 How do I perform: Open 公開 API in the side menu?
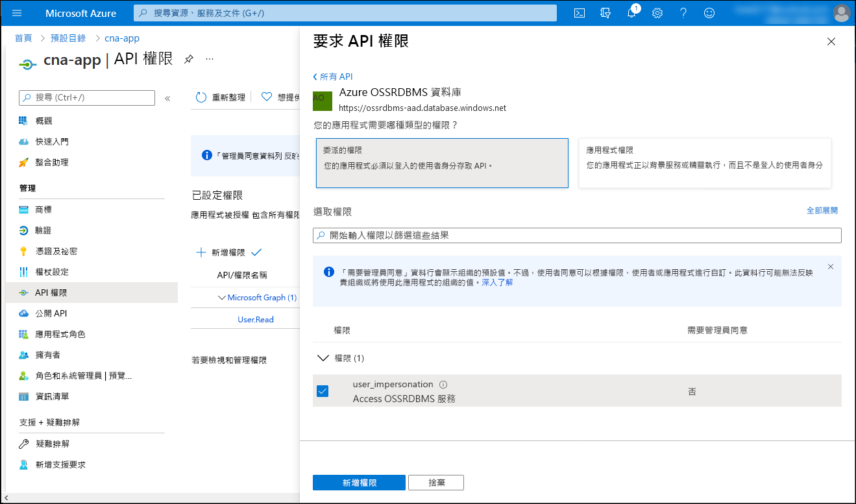click(x=51, y=313)
